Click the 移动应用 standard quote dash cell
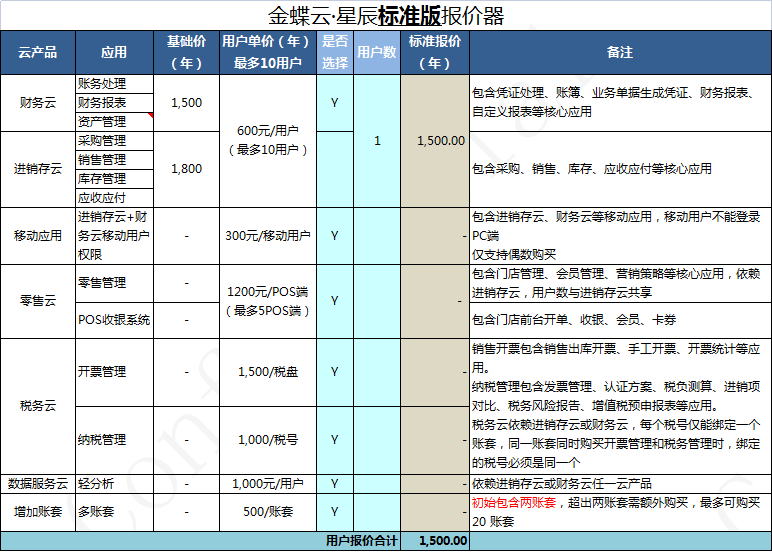The width and height of the screenshot is (772, 552). pos(435,236)
